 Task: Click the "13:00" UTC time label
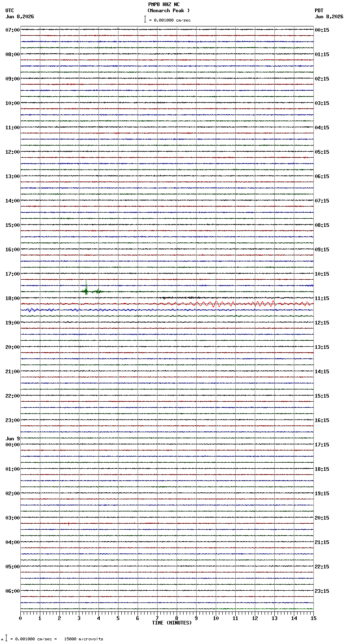coord(13,176)
